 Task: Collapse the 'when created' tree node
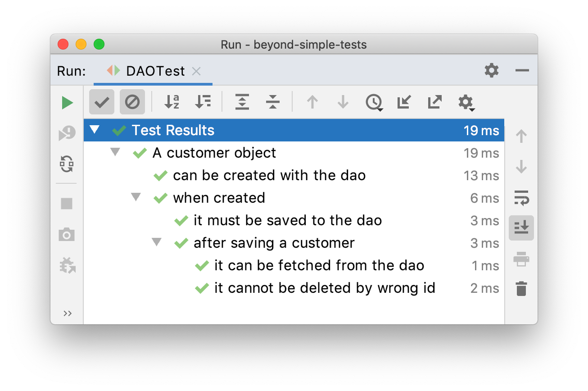pos(136,197)
